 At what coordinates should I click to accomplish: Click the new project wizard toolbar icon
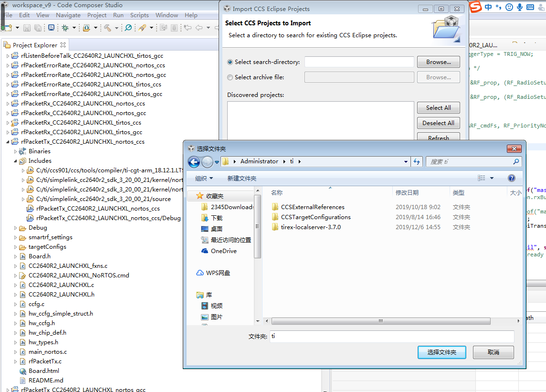[9, 28]
